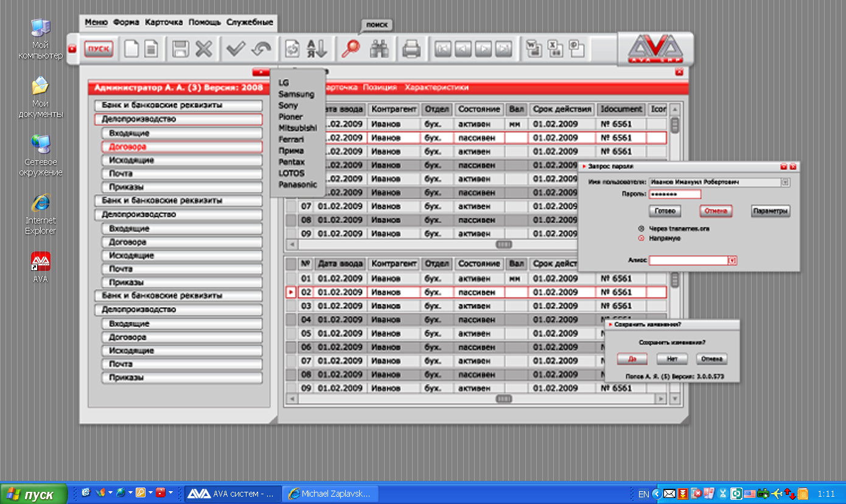This screenshot has height=504, width=846.
Task: Click the printer icon in toolbar
Action: [x=412, y=49]
